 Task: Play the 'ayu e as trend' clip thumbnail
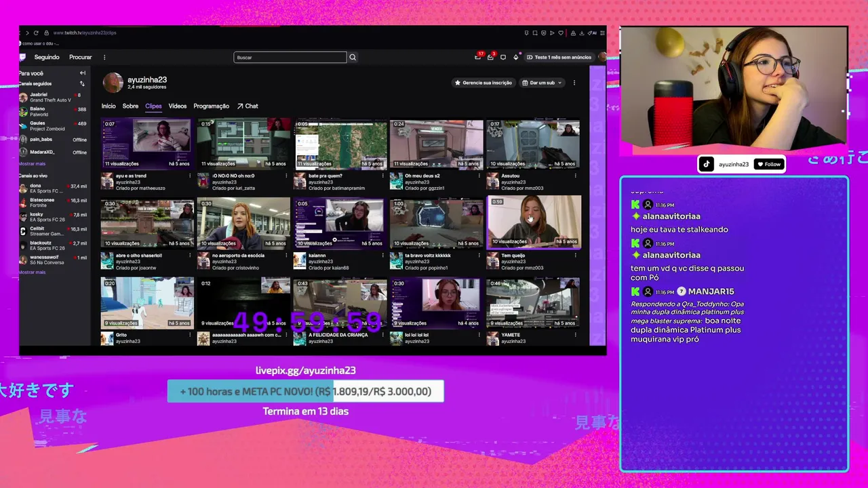tap(147, 143)
